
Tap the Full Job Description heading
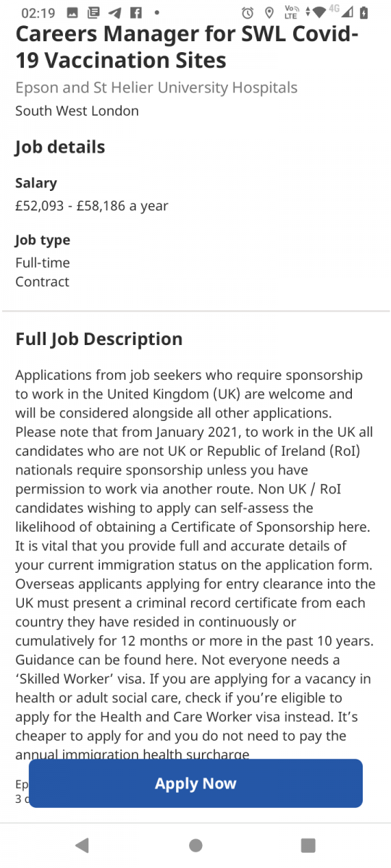pyautogui.click(x=99, y=339)
